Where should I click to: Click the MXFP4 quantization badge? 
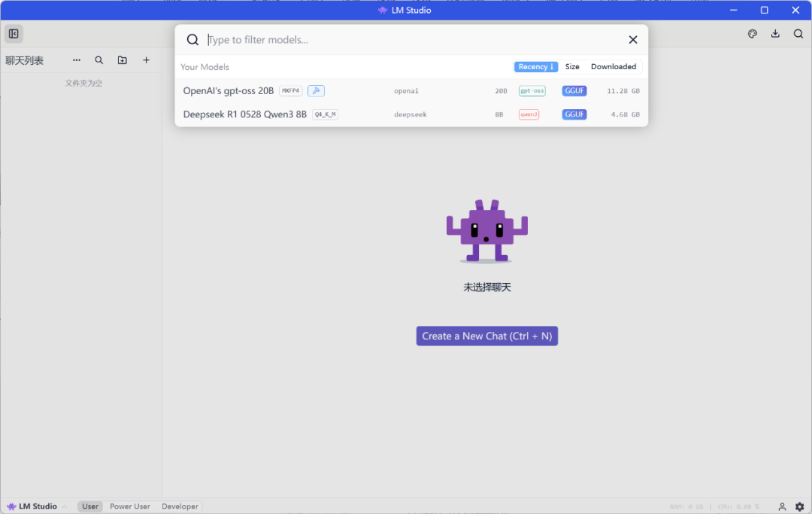click(x=290, y=90)
